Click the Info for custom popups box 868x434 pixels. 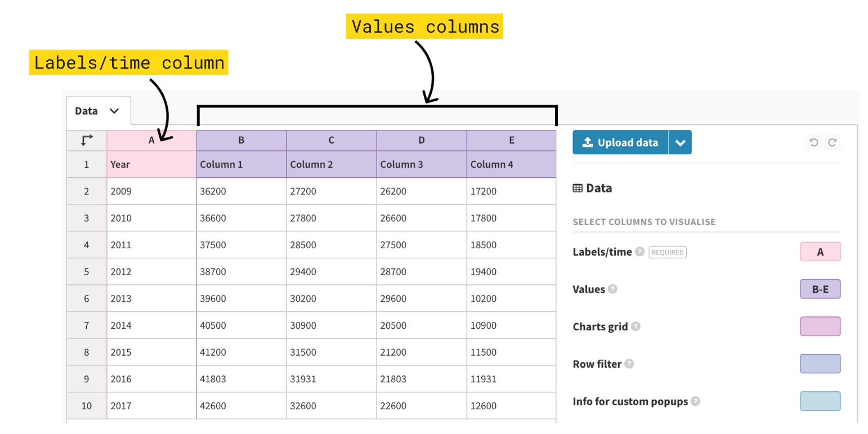tap(820, 401)
